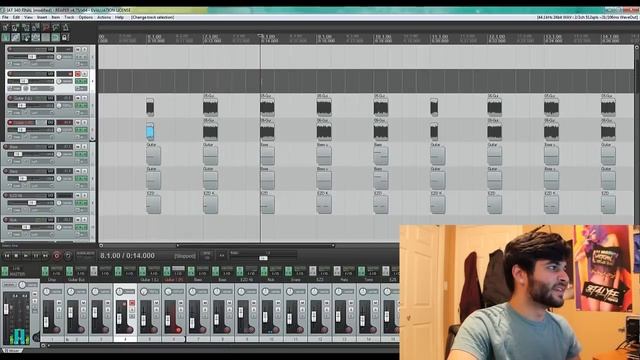This screenshot has height=360, width=640.
Task: Mute the Guitar 1 (L) track
Action: tap(78, 98)
